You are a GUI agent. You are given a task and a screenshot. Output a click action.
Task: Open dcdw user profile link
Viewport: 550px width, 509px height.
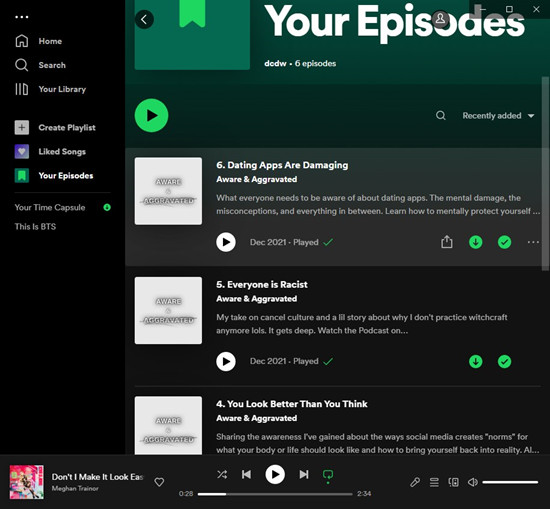(275, 63)
